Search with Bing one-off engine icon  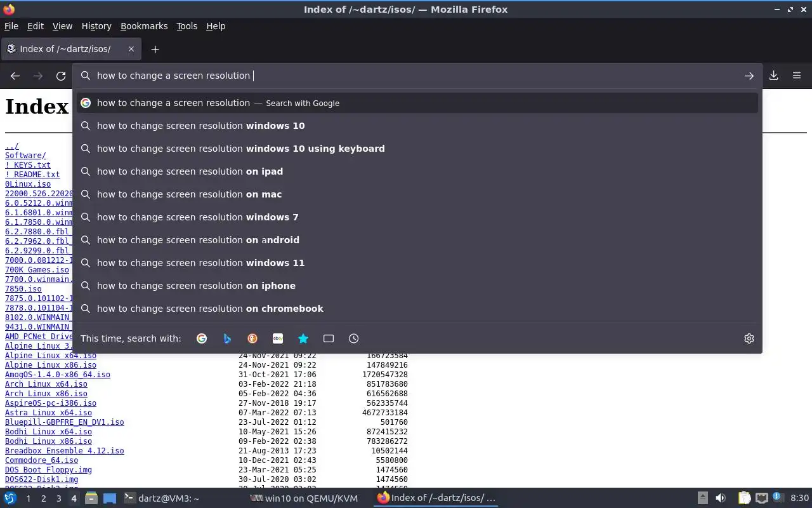click(x=227, y=338)
